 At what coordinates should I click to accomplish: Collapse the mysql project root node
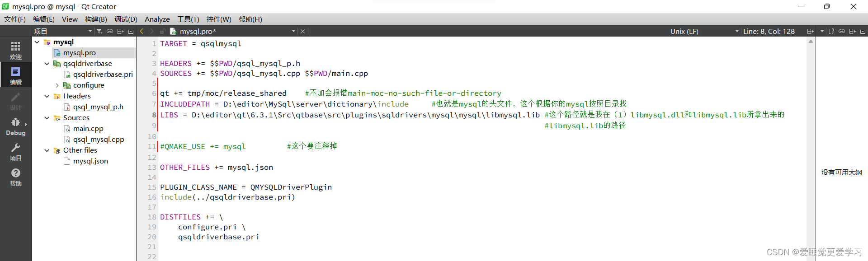click(37, 42)
